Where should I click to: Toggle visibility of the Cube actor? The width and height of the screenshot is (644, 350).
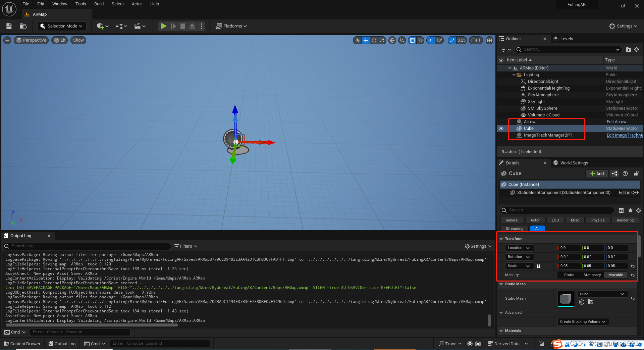(501, 129)
